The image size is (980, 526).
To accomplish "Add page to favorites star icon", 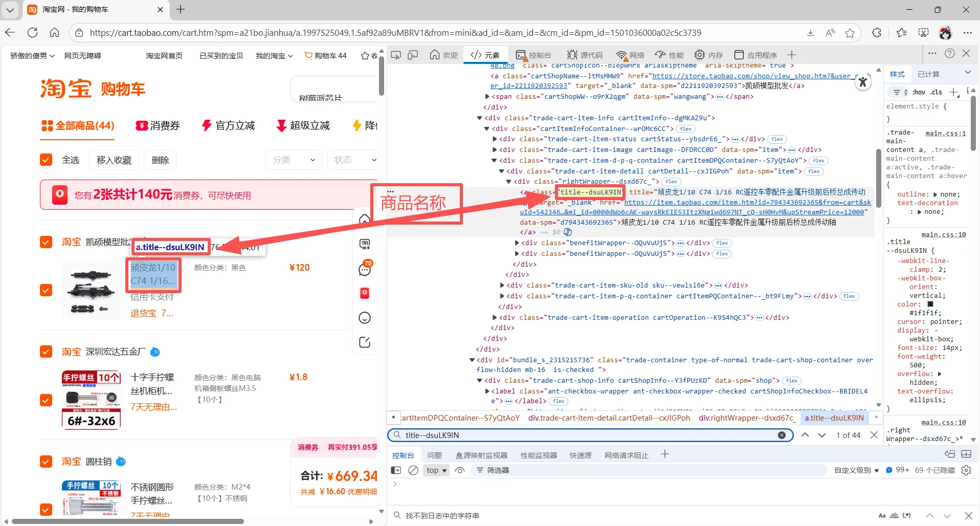I will point(850,33).
